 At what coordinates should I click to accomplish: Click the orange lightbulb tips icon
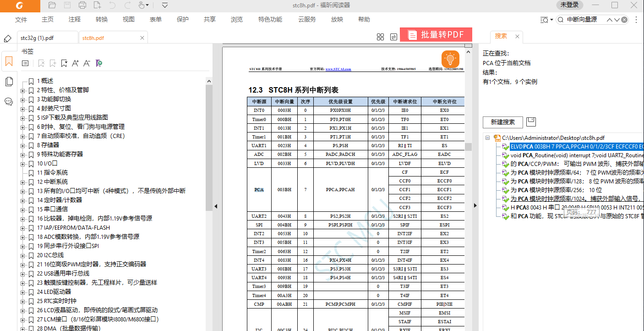click(x=450, y=59)
